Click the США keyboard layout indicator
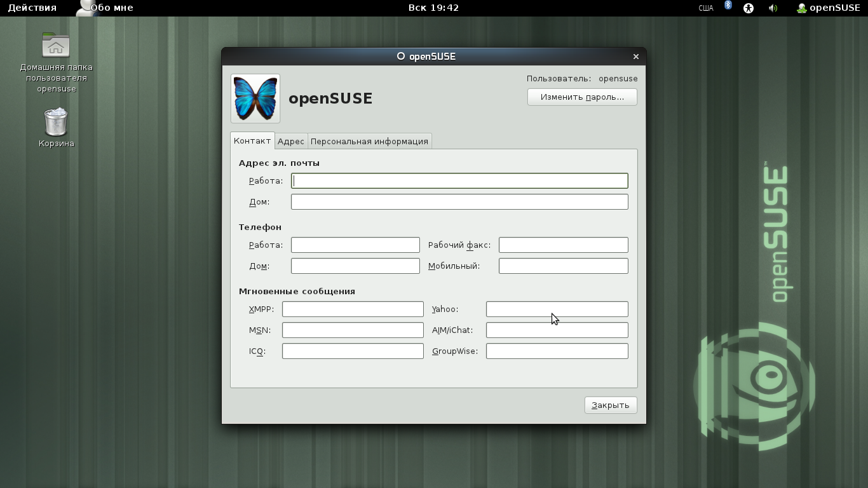 tap(706, 8)
